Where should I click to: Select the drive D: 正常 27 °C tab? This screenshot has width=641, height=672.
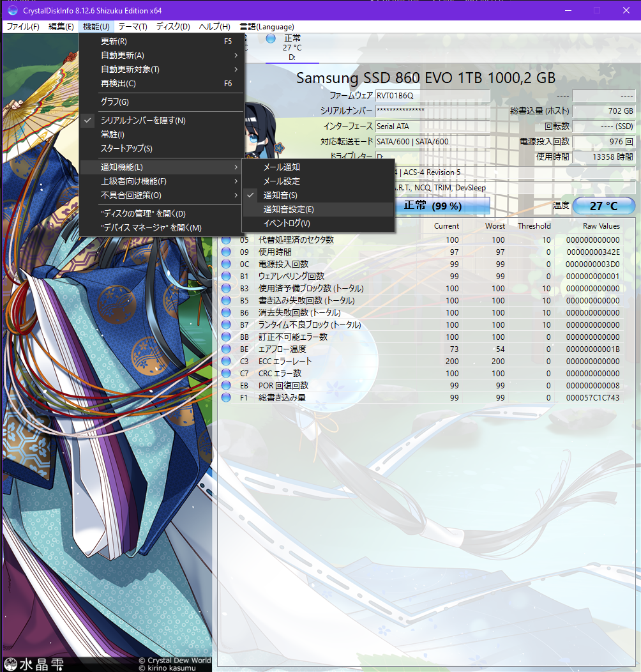[x=292, y=47]
